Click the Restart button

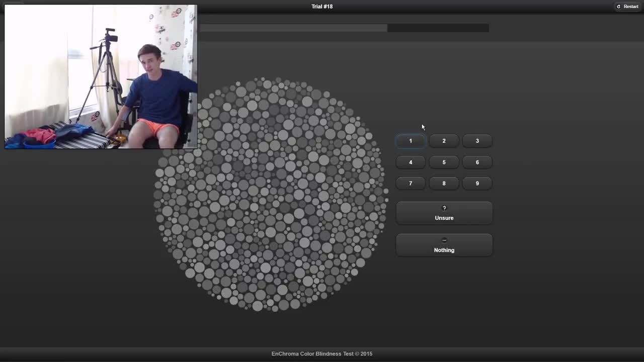(627, 7)
